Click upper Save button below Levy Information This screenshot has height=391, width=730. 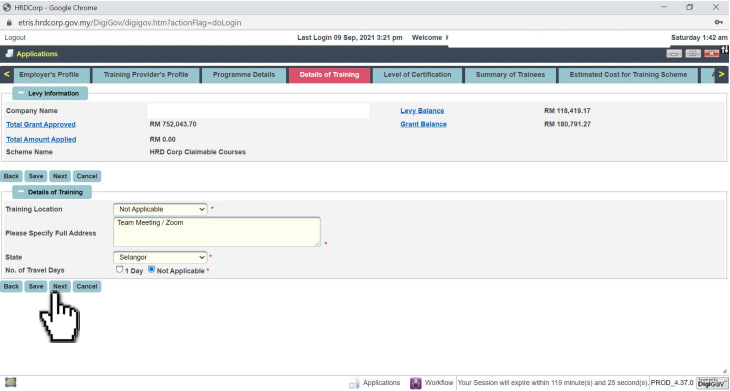coord(36,176)
